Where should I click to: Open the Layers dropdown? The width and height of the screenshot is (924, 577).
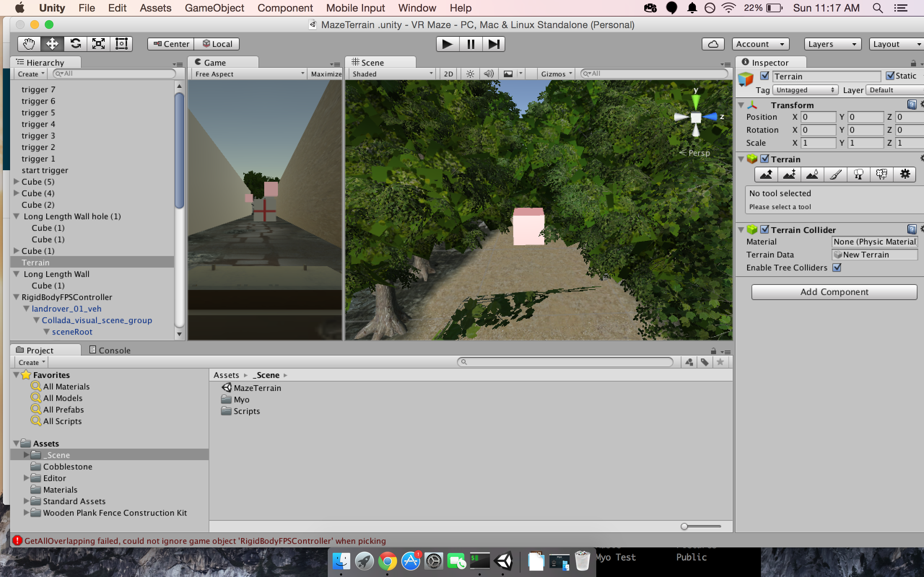click(x=832, y=44)
